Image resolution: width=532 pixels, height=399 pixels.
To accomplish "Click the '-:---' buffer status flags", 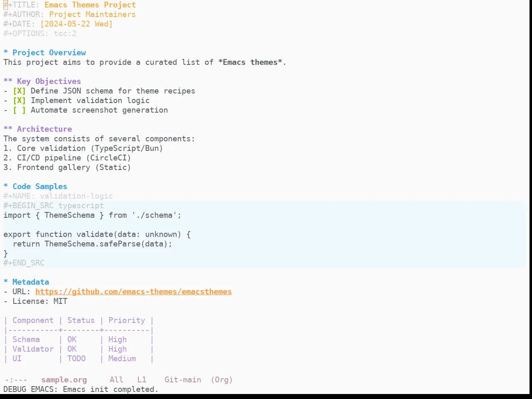I will (x=16, y=380).
